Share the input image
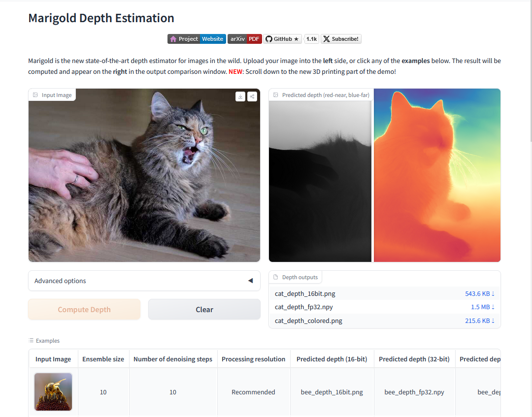Image resolution: width=532 pixels, height=417 pixels. tap(252, 96)
